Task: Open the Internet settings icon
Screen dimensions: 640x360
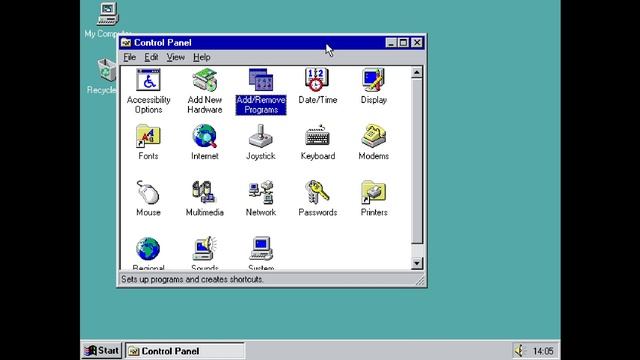Action: click(x=204, y=136)
